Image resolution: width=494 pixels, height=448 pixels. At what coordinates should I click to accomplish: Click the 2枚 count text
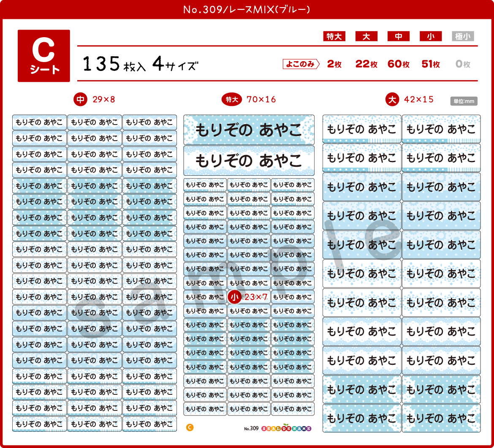point(334,64)
